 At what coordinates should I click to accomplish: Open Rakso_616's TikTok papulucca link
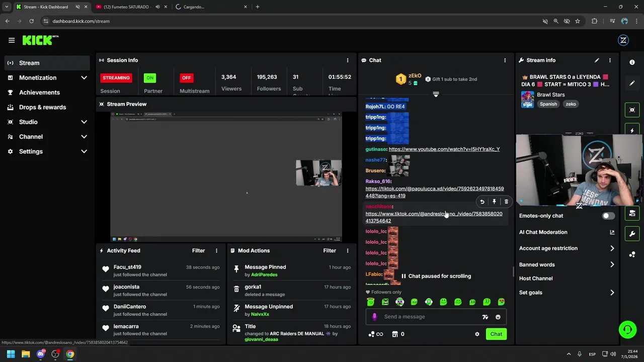(x=435, y=192)
